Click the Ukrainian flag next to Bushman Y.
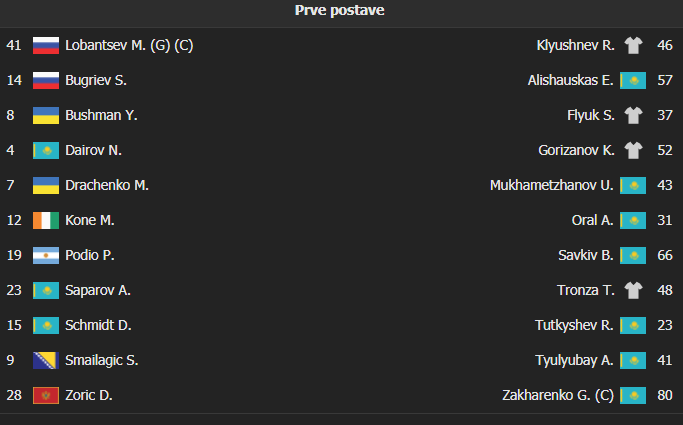Screen dimensions: 683x425 click(x=46, y=115)
